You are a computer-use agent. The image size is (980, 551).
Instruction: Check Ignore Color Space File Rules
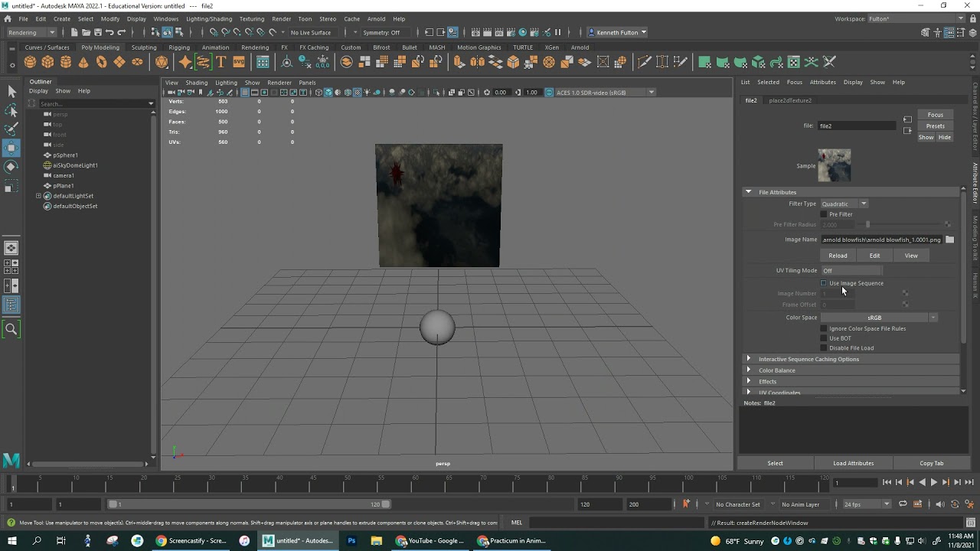pos(824,328)
